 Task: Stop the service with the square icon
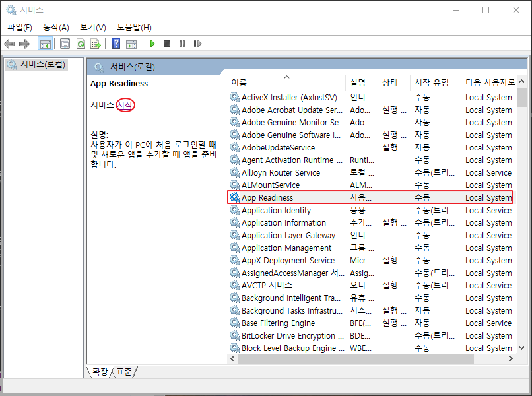point(167,44)
